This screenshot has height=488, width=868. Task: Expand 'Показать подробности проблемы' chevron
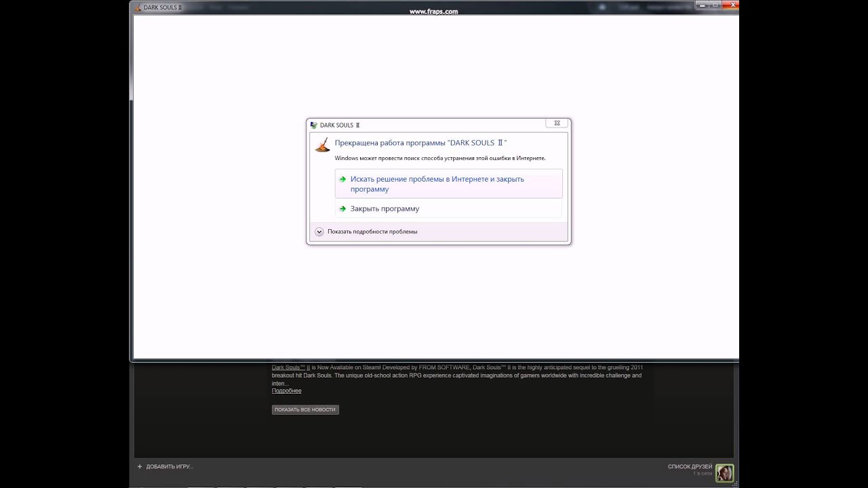[319, 232]
